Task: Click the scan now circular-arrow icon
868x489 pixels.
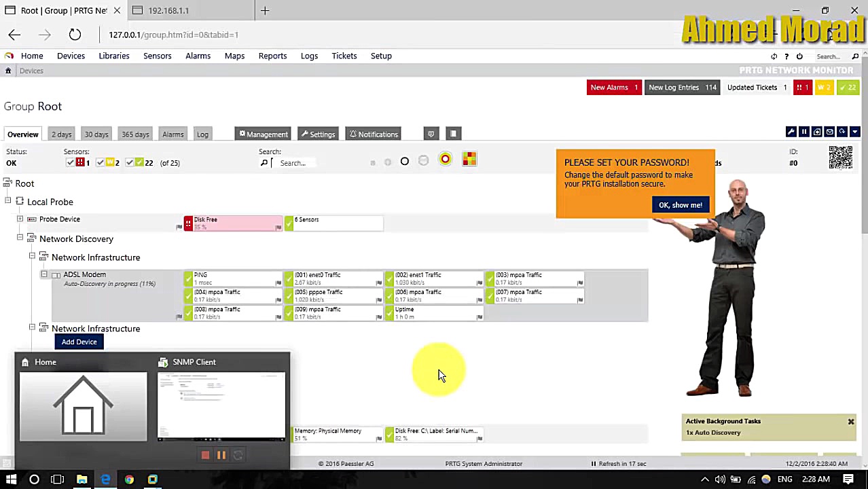Action: (x=842, y=132)
